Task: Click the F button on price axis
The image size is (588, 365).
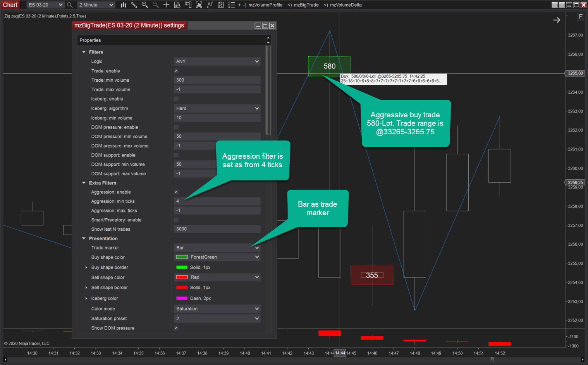Action: (580, 16)
